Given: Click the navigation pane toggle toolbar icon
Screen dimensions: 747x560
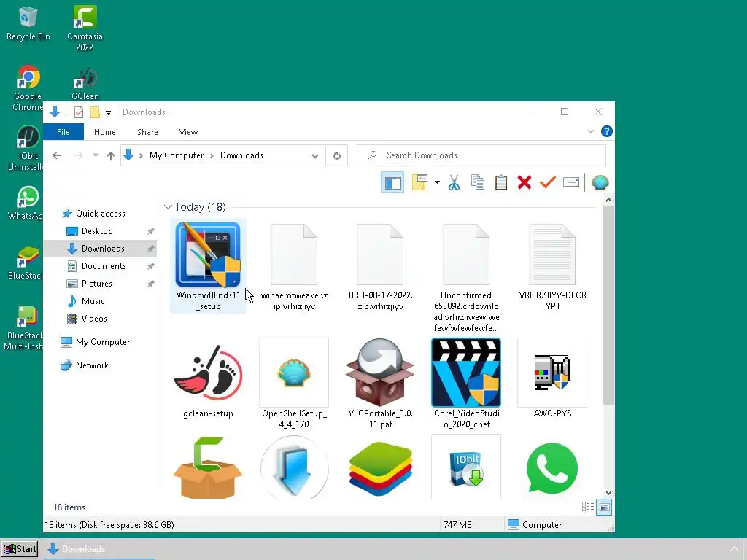Looking at the screenshot, I should 392,182.
